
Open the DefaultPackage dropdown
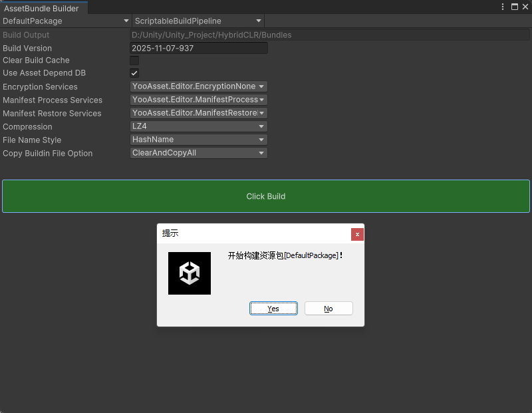66,21
